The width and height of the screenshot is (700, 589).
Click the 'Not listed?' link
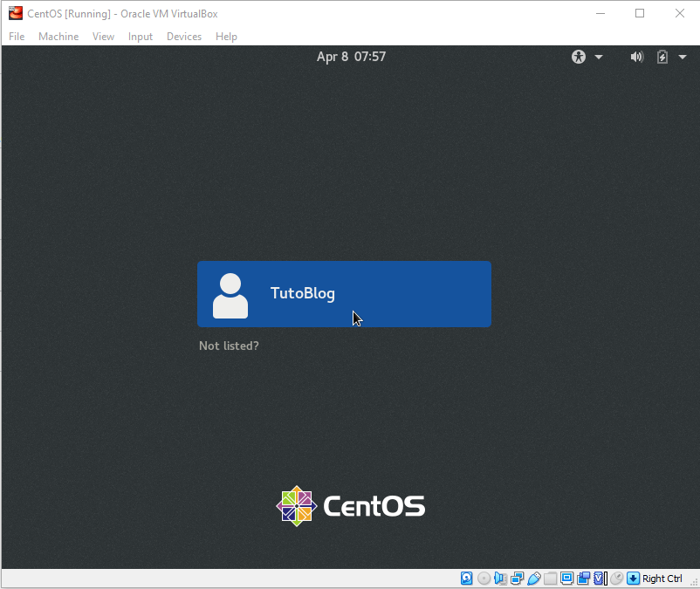[229, 346]
